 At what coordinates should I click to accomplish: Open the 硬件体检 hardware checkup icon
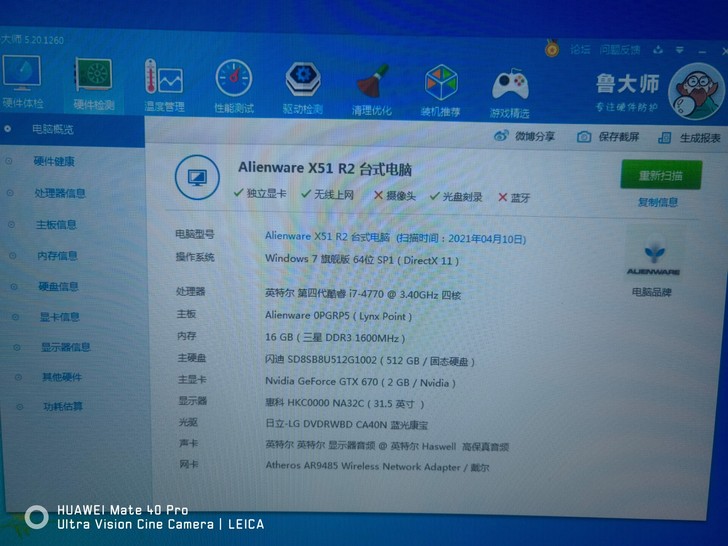coord(22,81)
